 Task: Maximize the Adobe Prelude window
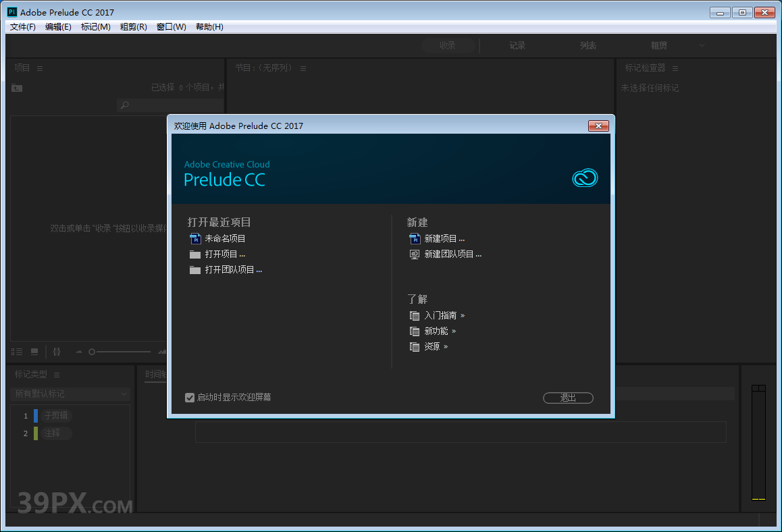pyautogui.click(x=743, y=12)
